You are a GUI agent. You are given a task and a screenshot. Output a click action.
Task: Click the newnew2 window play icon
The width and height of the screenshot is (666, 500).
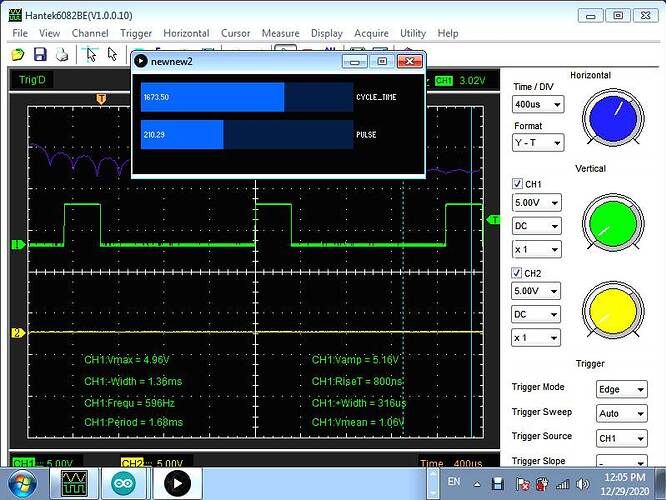click(141, 61)
